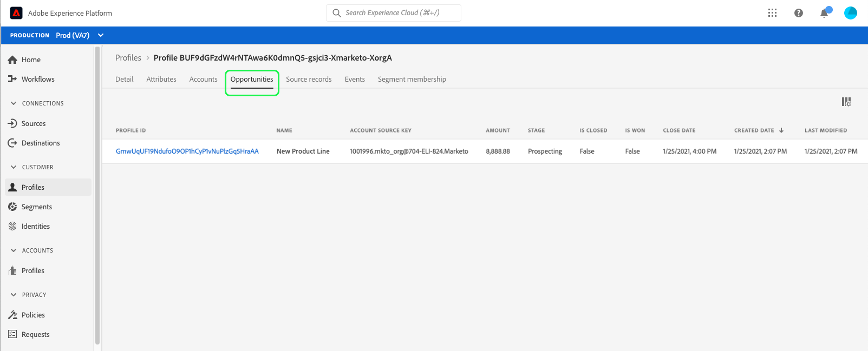Open Destinations in the sidebar
The image size is (868, 351).
(40, 143)
